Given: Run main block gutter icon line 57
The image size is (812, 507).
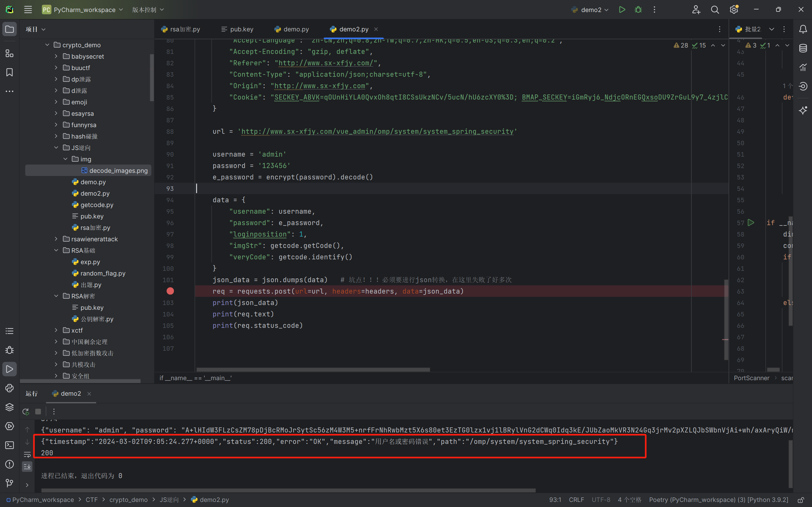Looking at the screenshot, I should [x=750, y=223].
